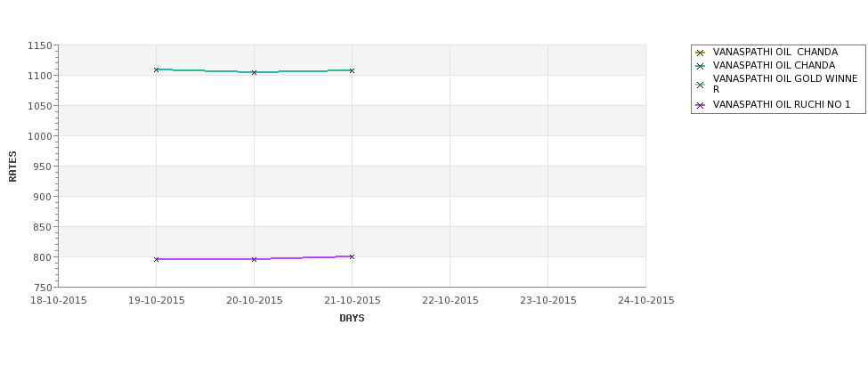Click the VANASPATHI OIL RUCHI NO 1 legend label
Image resolution: width=868 pixels, height=382 pixels.
(782, 105)
